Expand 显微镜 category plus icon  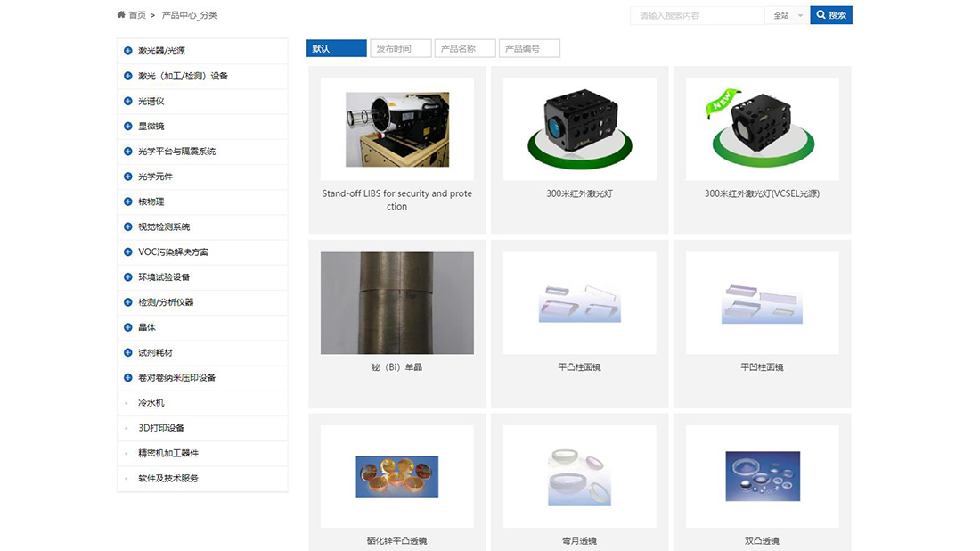(x=128, y=126)
